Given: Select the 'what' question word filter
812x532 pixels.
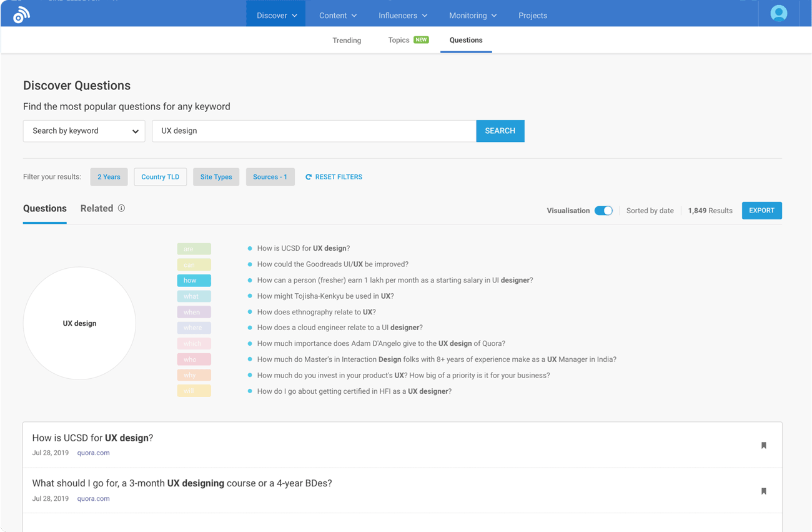Looking at the screenshot, I should click(x=194, y=296).
